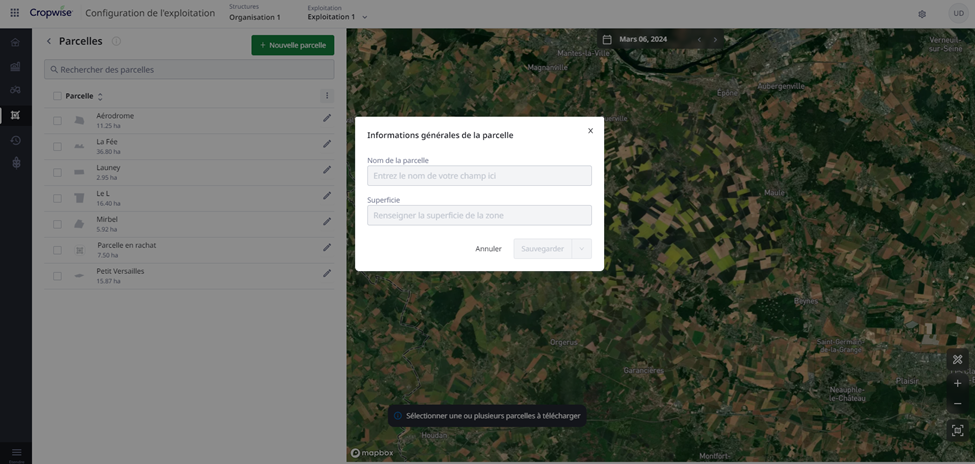
Task: Focus the Nom de la parcelle field
Action: pyautogui.click(x=479, y=176)
